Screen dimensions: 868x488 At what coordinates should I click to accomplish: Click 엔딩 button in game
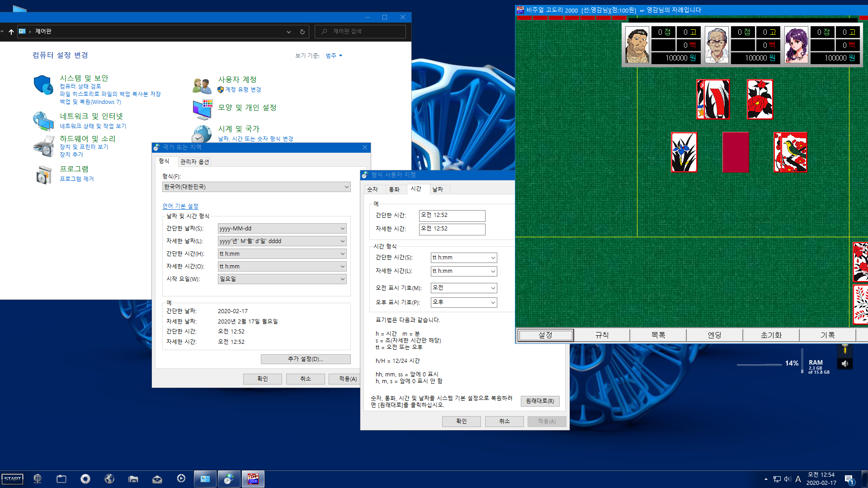coord(715,335)
